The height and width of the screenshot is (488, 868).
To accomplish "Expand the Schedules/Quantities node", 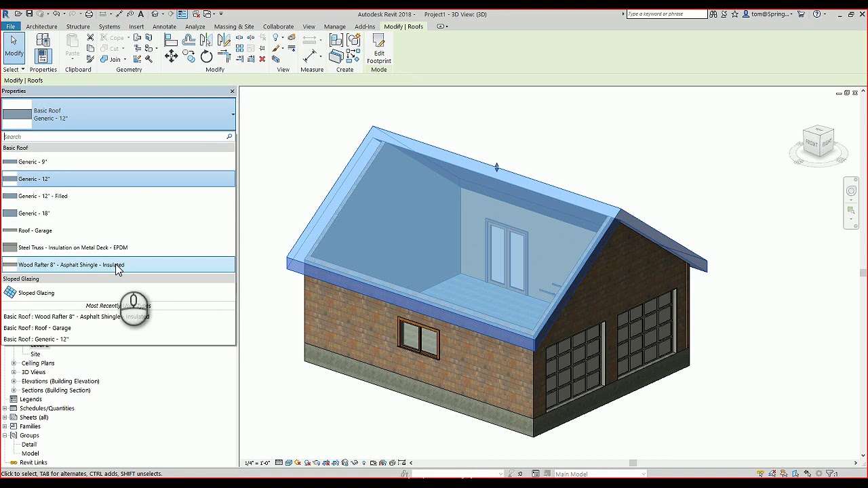I will 5,408.
